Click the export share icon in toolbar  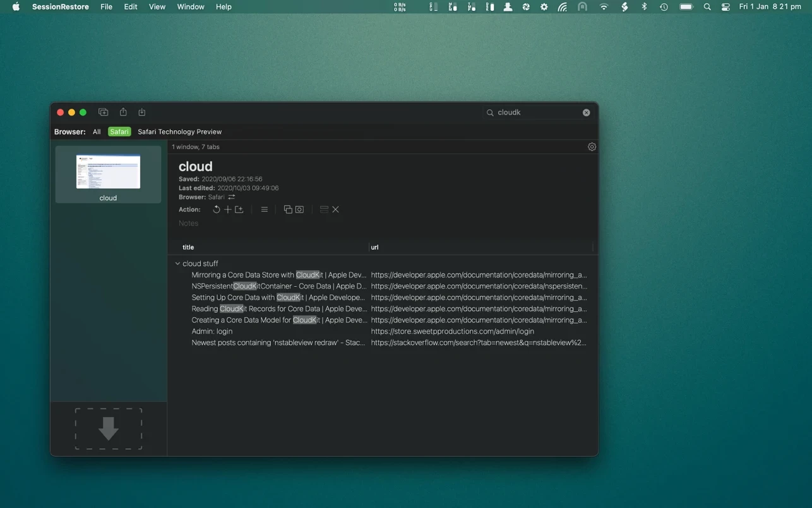tap(123, 112)
